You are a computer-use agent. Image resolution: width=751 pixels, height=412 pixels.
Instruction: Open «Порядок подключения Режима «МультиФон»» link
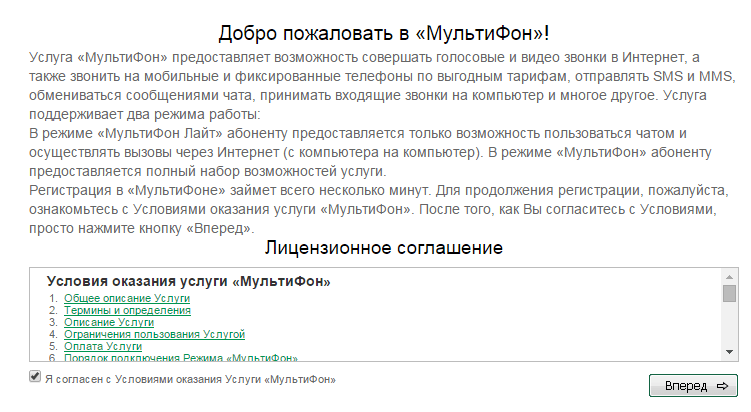coord(181,357)
